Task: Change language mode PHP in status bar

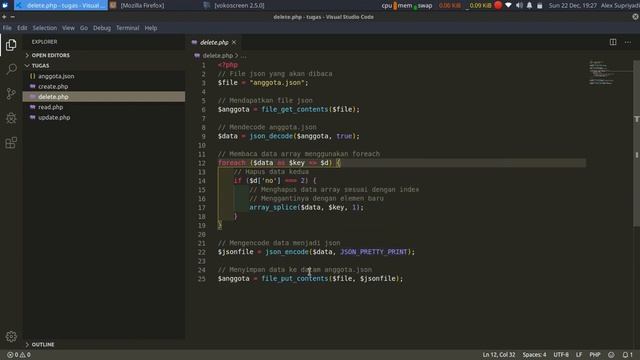Action: [595, 355]
